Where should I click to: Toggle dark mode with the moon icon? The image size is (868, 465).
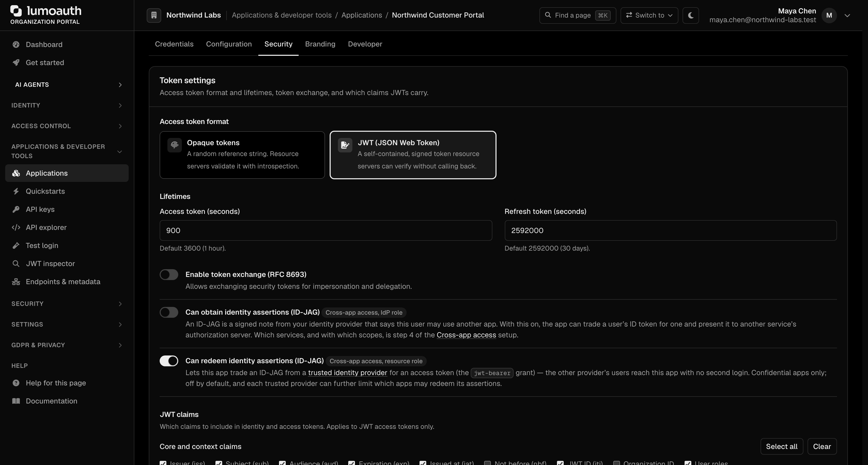click(691, 16)
